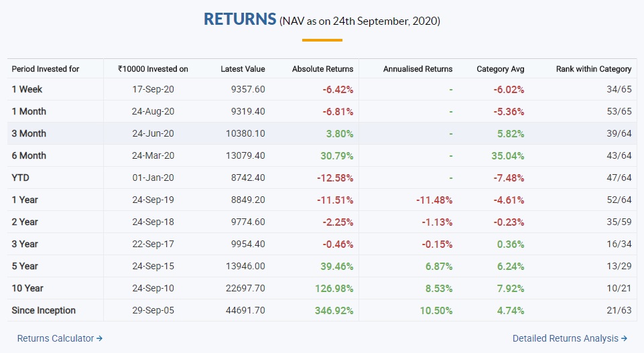
Task: Click the arrow icon beside Detailed Returns Analysis
Action: pos(624,338)
